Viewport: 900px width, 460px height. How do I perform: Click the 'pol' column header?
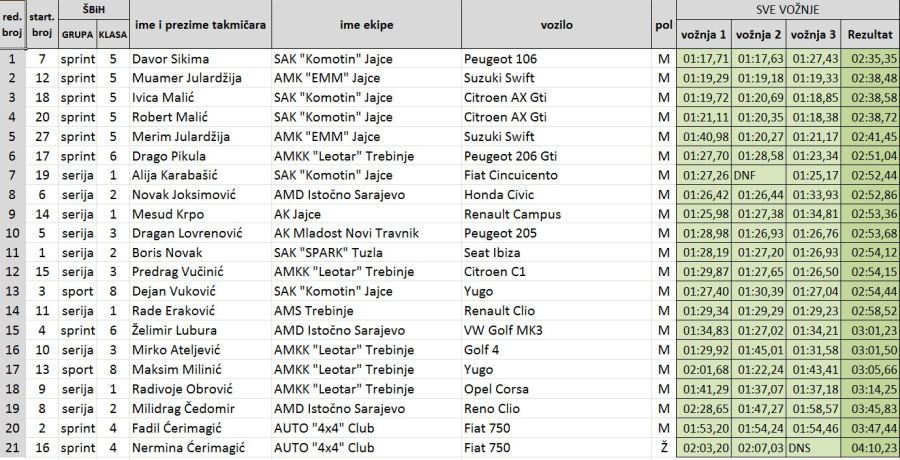coord(663,23)
